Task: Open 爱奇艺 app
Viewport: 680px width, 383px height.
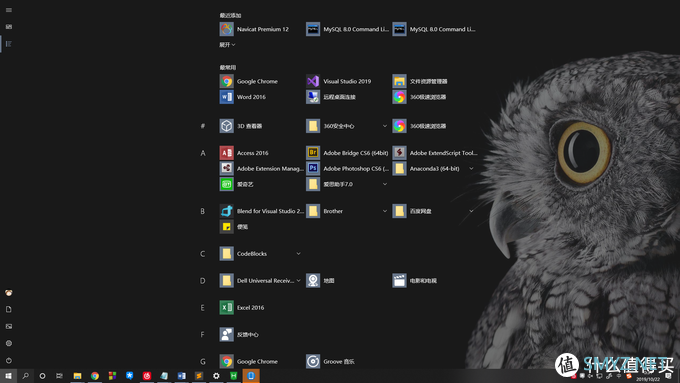Action: pyautogui.click(x=237, y=184)
